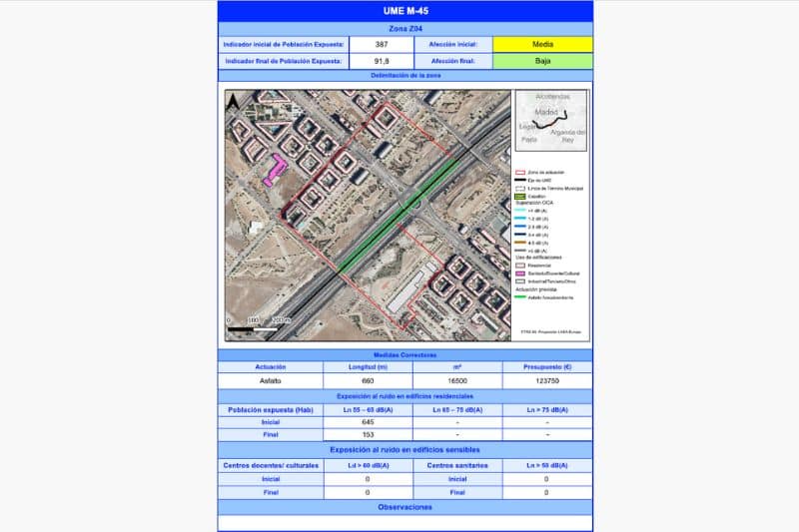Screen dimensions: 799x532
Task: Select the area value "16500"
Action: point(457,381)
